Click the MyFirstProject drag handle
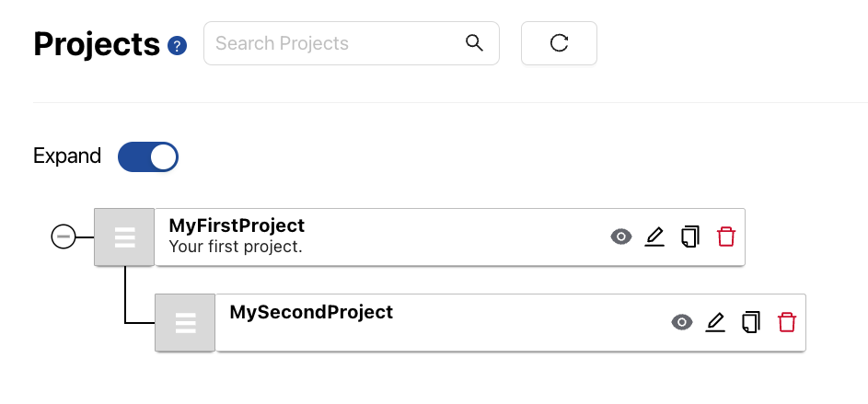The image size is (868, 404). click(x=124, y=237)
